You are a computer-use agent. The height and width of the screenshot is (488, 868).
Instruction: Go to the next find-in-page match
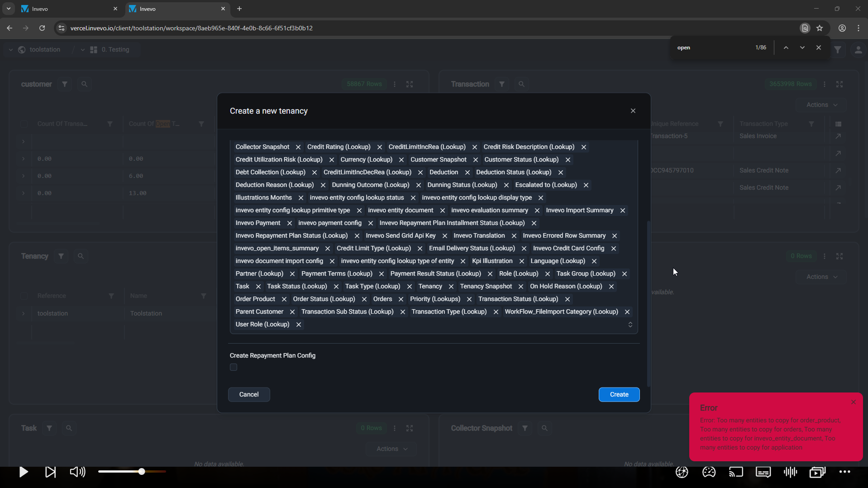(802, 48)
